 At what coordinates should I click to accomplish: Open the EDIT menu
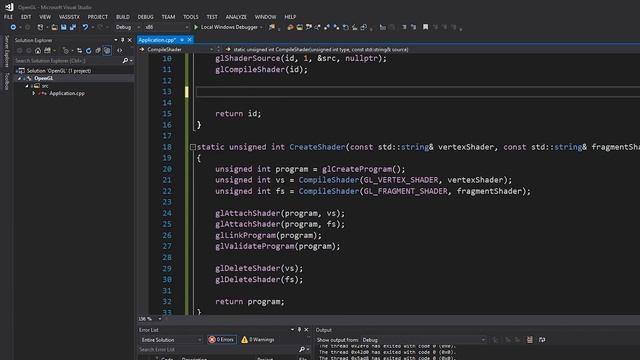(26, 17)
